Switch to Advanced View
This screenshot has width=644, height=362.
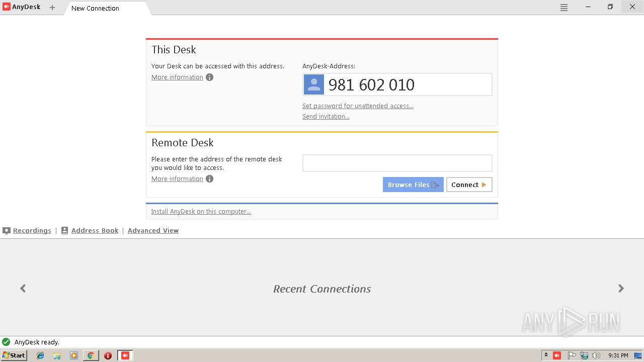(x=153, y=230)
